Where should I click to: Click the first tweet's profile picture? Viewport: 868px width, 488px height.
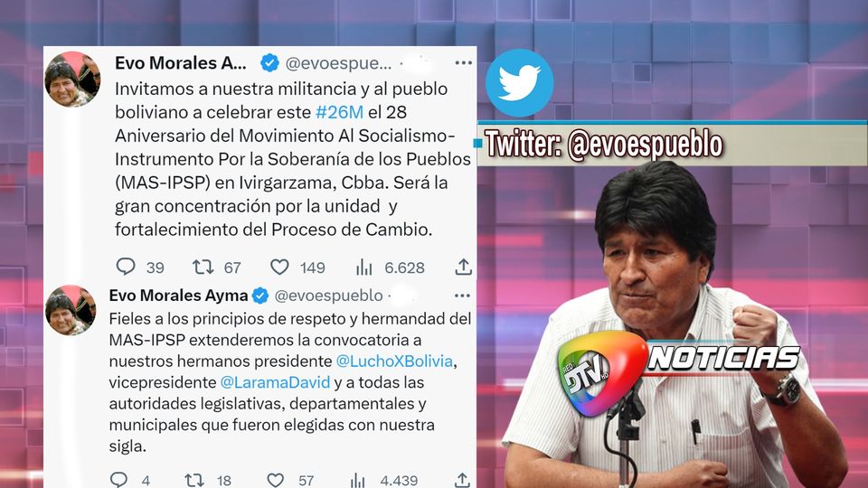(72, 80)
